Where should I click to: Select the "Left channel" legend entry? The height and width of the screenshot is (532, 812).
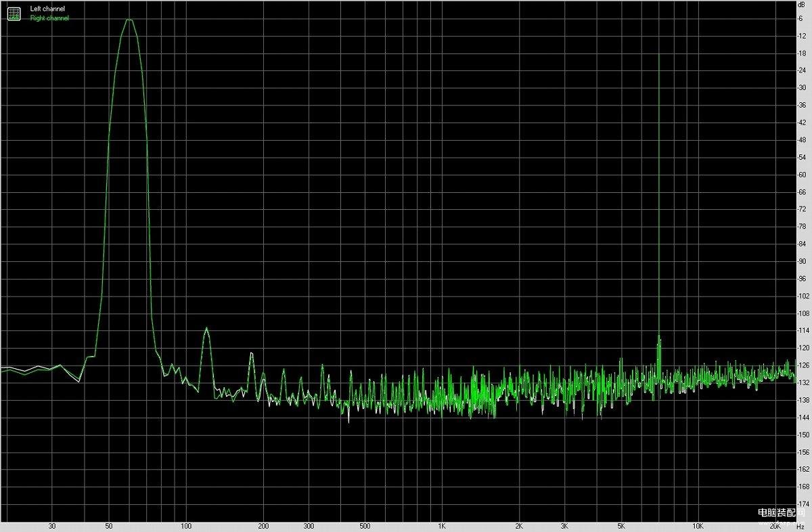tap(48, 9)
